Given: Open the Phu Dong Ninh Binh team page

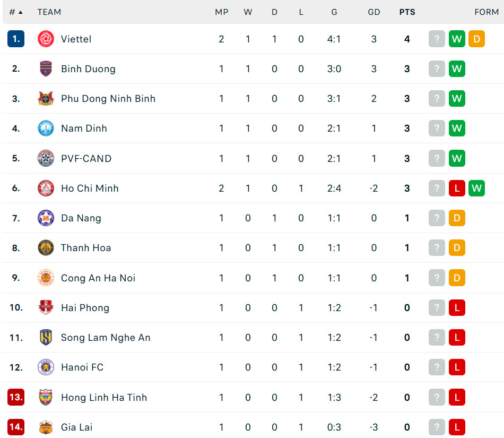Looking at the screenshot, I should pyautogui.click(x=108, y=99).
